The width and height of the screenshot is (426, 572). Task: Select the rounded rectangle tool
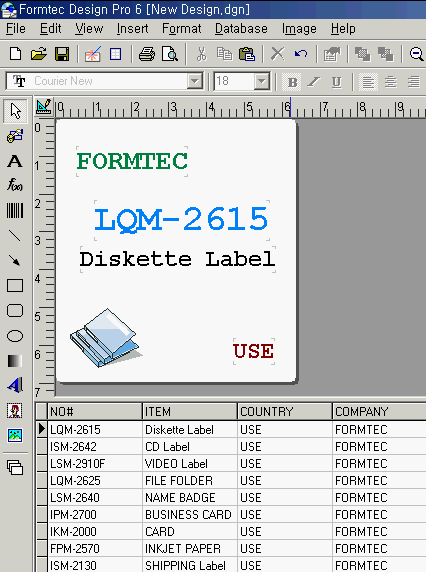click(x=15, y=310)
